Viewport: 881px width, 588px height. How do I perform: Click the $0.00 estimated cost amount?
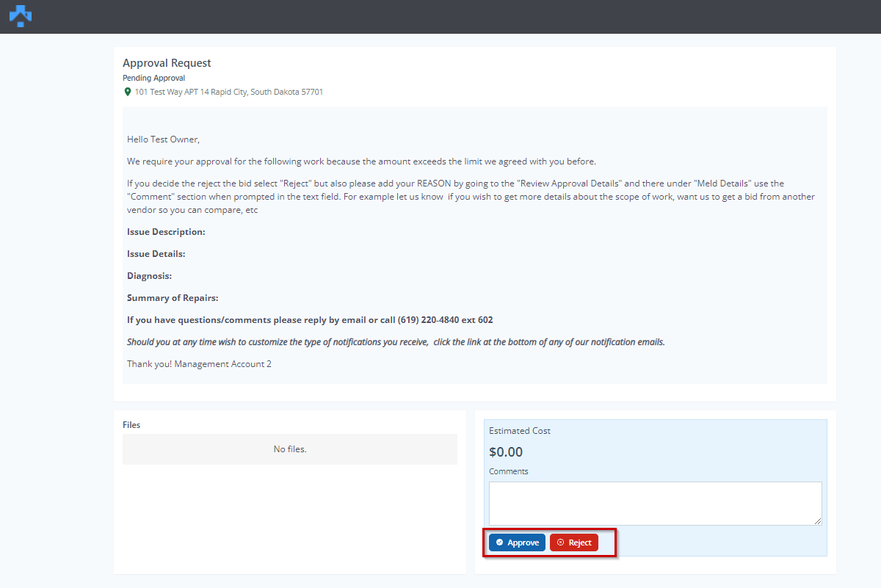(x=506, y=452)
